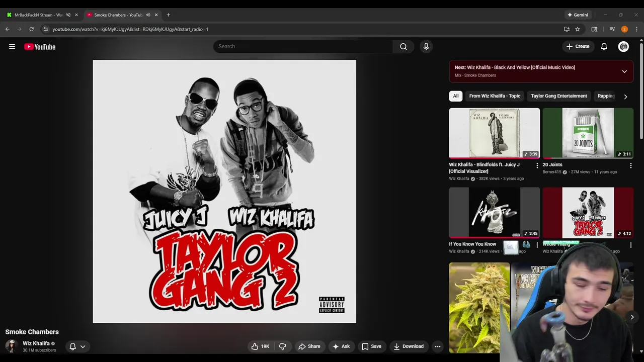Open Chrome profile avatar
The image size is (644, 362).
pos(624,29)
